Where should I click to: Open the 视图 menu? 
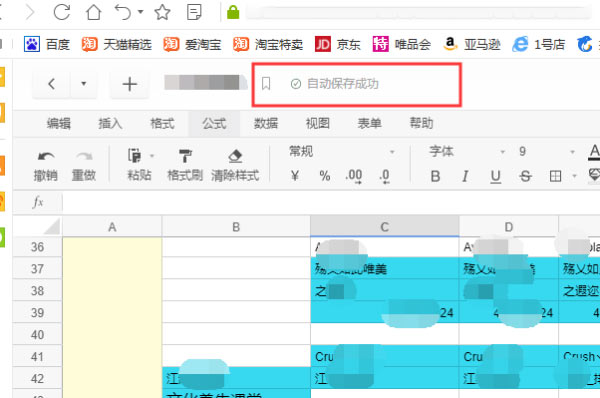(x=318, y=123)
